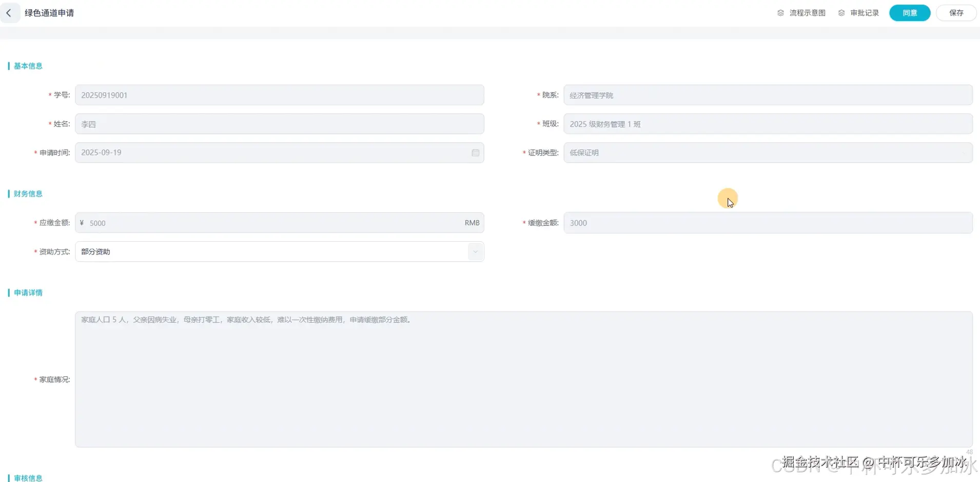Click the 学号 field label

click(62, 95)
